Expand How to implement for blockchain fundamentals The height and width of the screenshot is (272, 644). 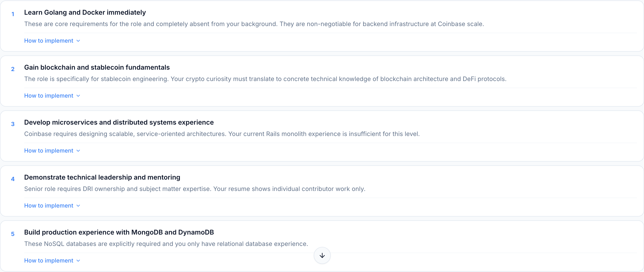pos(49,96)
